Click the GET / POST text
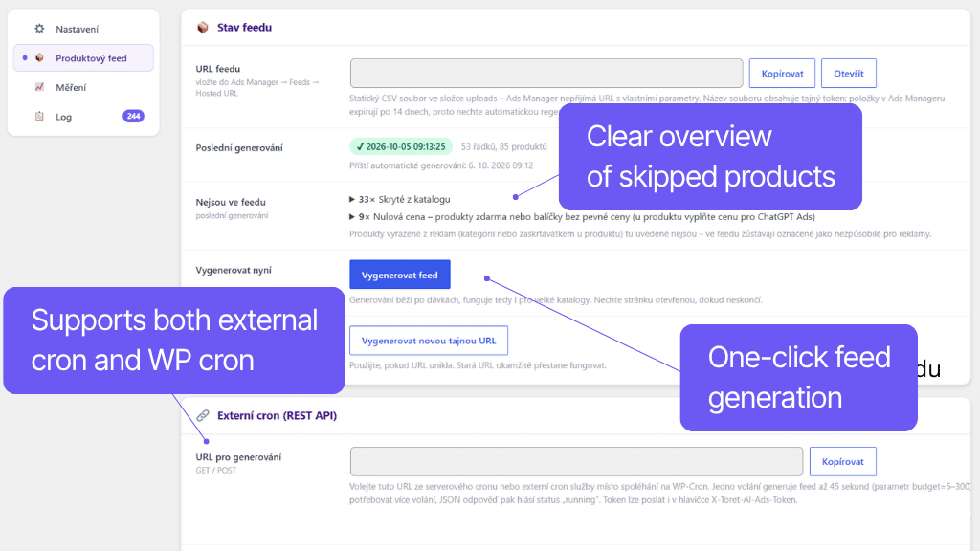Image resolution: width=980 pixels, height=551 pixels. pyautogui.click(x=216, y=471)
